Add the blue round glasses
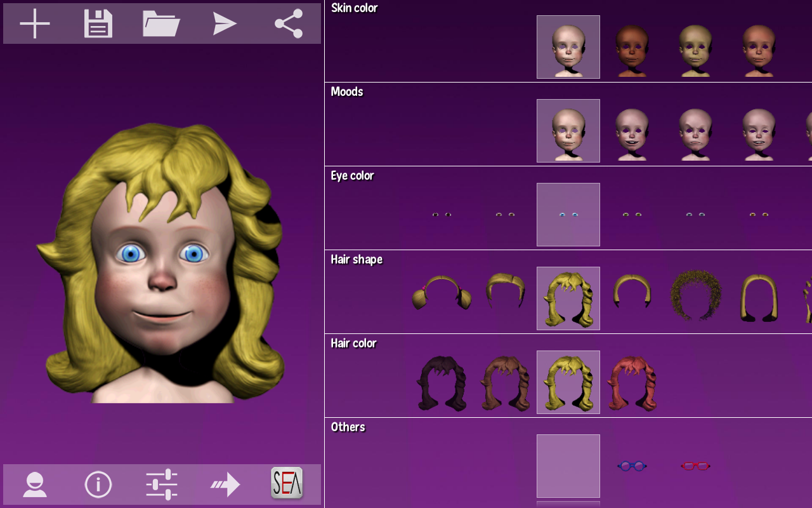812x508 pixels. pos(632,466)
